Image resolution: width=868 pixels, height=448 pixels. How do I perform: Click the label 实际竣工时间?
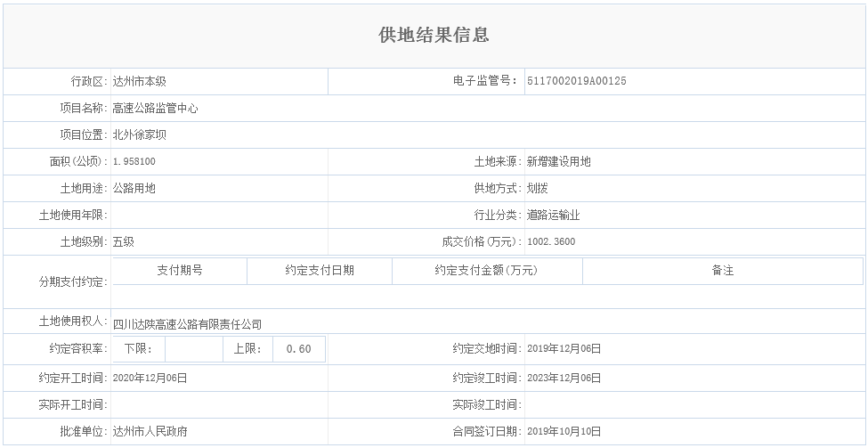click(x=487, y=405)
